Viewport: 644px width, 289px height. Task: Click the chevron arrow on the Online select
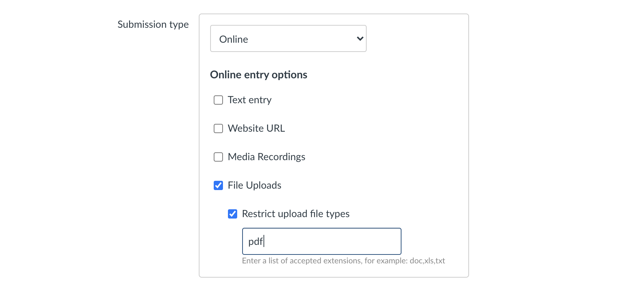click(x=360, y=38)
